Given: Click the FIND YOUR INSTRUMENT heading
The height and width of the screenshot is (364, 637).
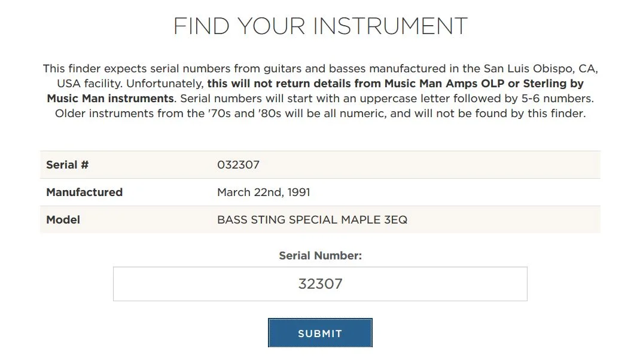Looking at the screenshot, I should (x=320, y=26).
